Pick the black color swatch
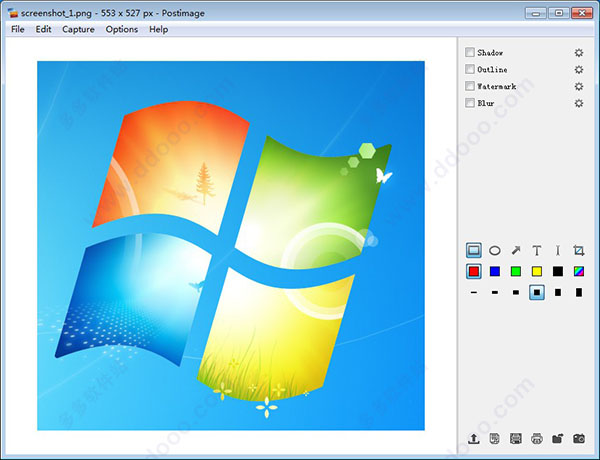Viewport: 600px width, 460px height. 558,271
